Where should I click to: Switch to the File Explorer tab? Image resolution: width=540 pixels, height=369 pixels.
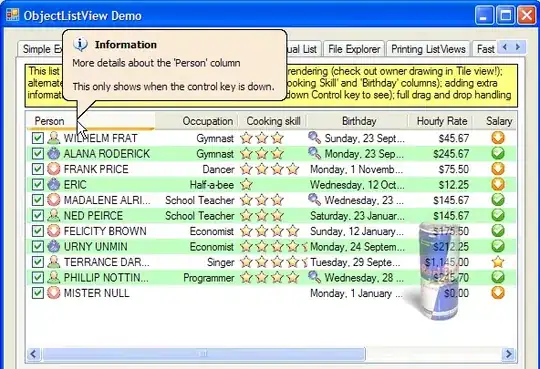[354, 49]
